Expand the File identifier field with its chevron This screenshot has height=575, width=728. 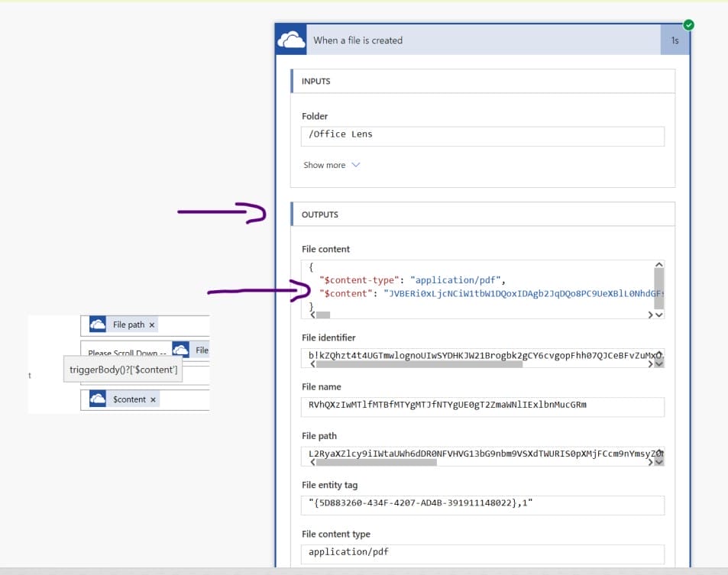click(x=660, y=364)
